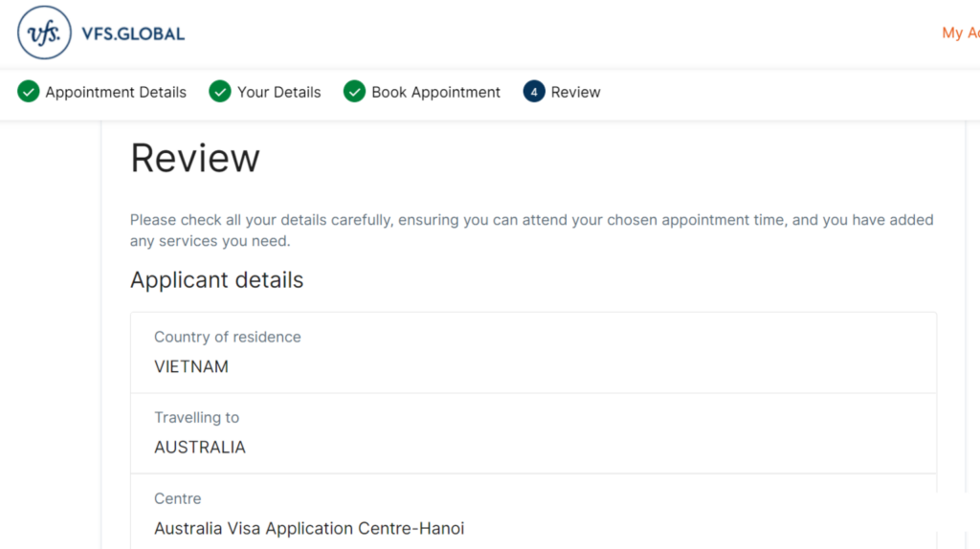The height and width of the screenshot is (549, 980).
Task: Select the AUSTRALIA value text
Action: point(200,448)
